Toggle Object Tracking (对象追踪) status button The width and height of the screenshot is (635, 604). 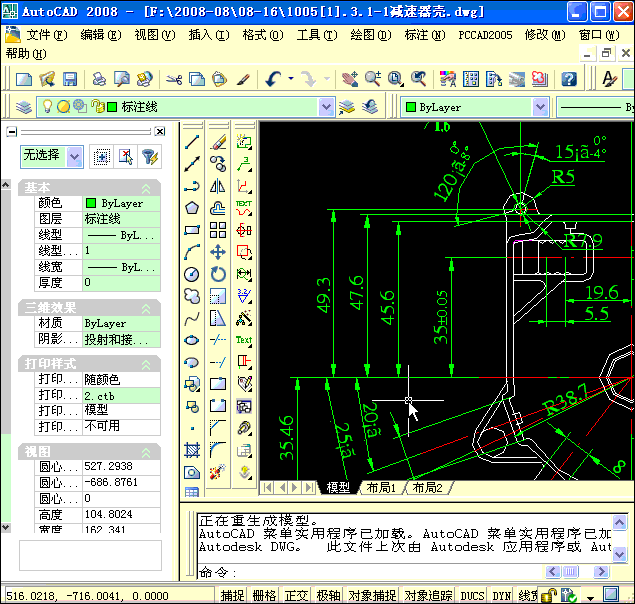pos(428,595)
